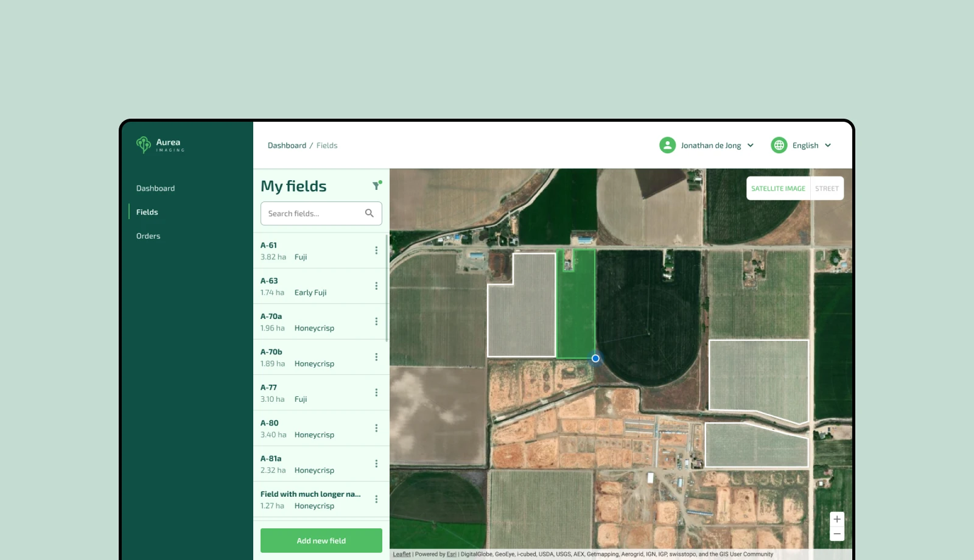Viewport: 974px width, 560px height.
Task: Open options for the long-named field
Action: [376, 499]
